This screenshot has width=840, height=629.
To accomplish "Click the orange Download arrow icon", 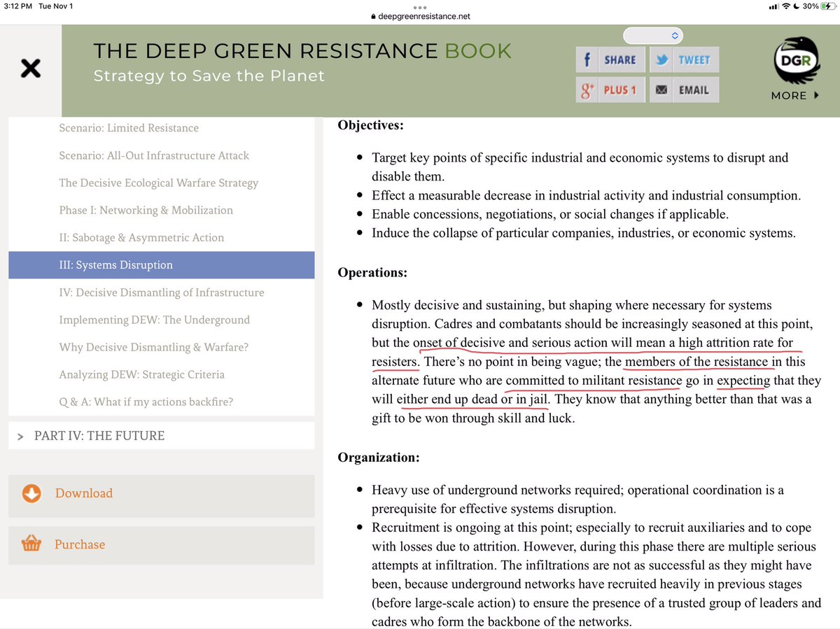I will [30, 493].
